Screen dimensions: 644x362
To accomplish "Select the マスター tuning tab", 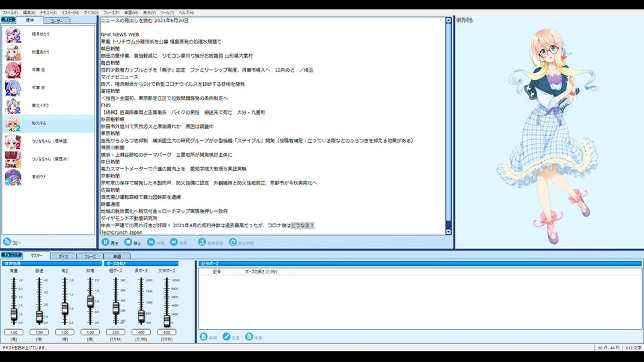I will [x=36, y=255].
